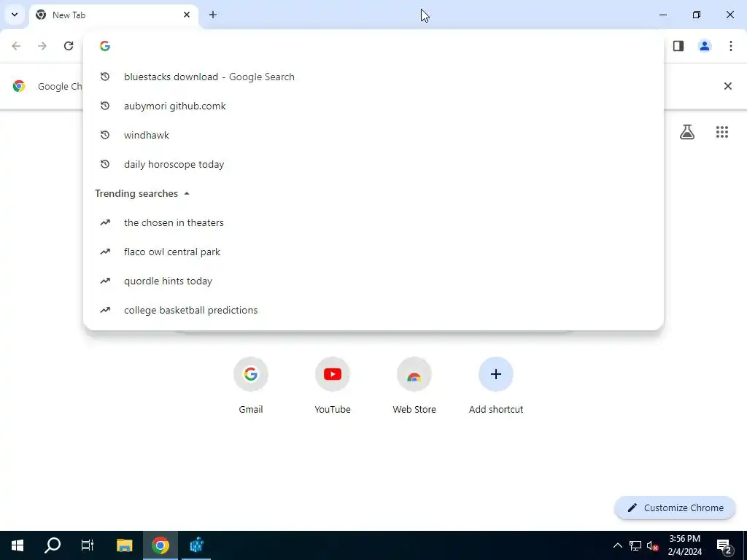The height and width of the screenshot is (560, 747).
Task: Click trending icon beside quordle hints today
Action: click(x=105, y=281)
